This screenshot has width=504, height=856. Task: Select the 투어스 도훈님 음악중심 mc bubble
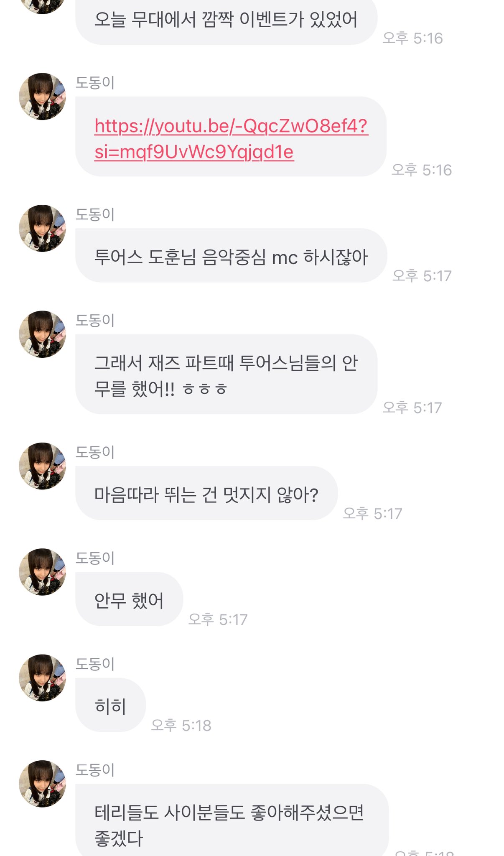click(x=231, y=255)
